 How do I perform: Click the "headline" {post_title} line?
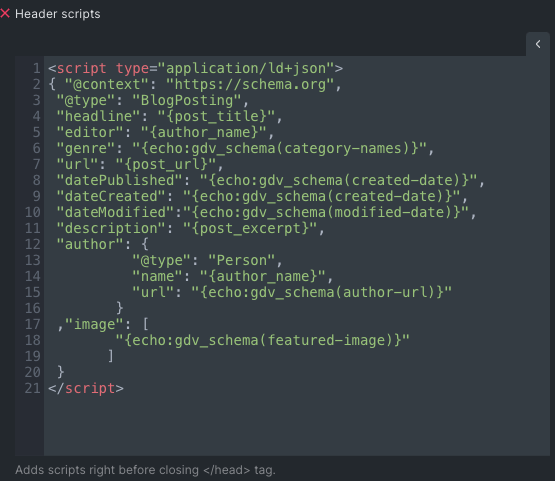point(170,116)
